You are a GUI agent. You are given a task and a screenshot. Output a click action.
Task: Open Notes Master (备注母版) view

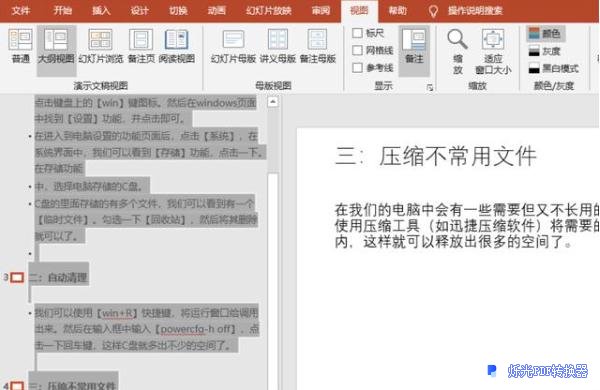[x=318, y=46]
